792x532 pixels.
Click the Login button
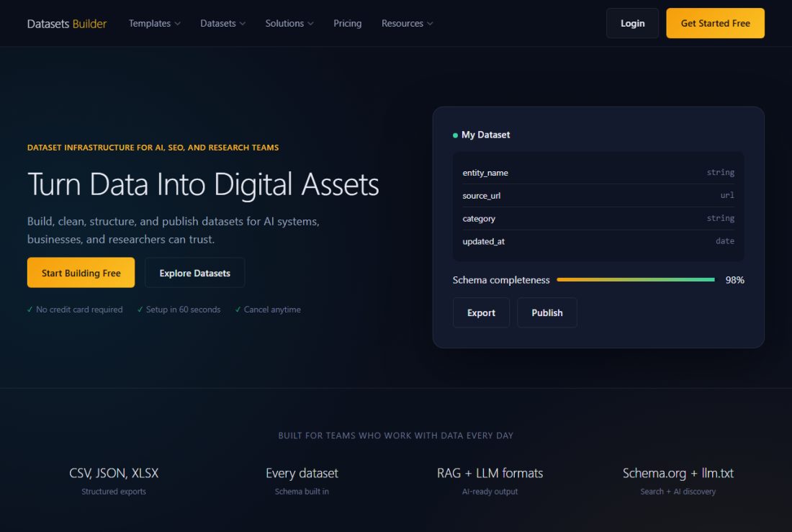pos(632,23)
